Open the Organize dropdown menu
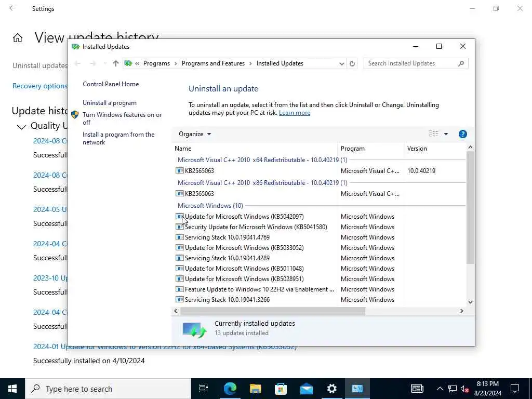The width and height of the screenshot is (532, 399). (195, 134)
